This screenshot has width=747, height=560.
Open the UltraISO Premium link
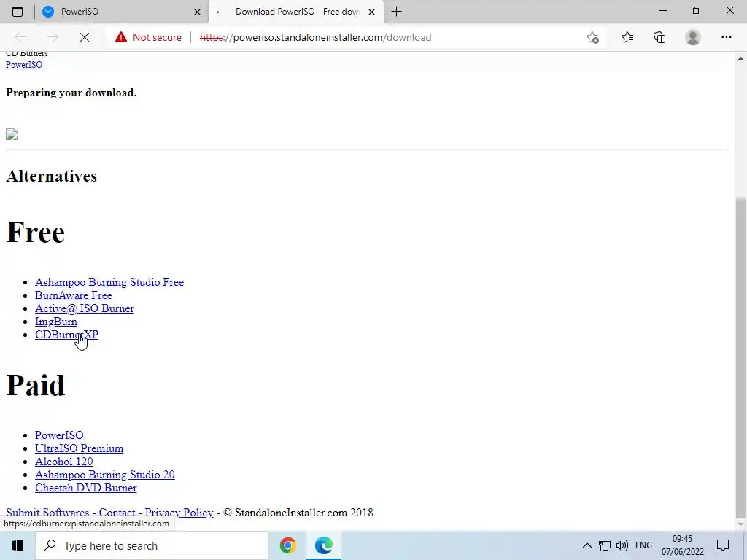79,448
